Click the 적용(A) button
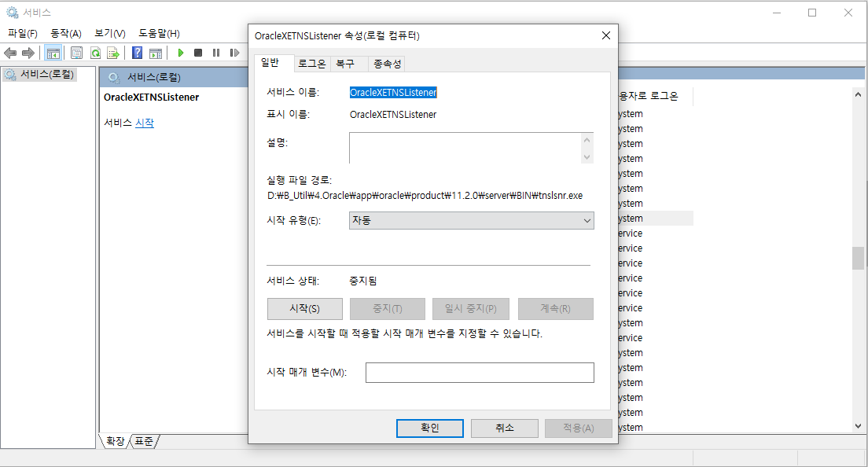 pos(579,428)
